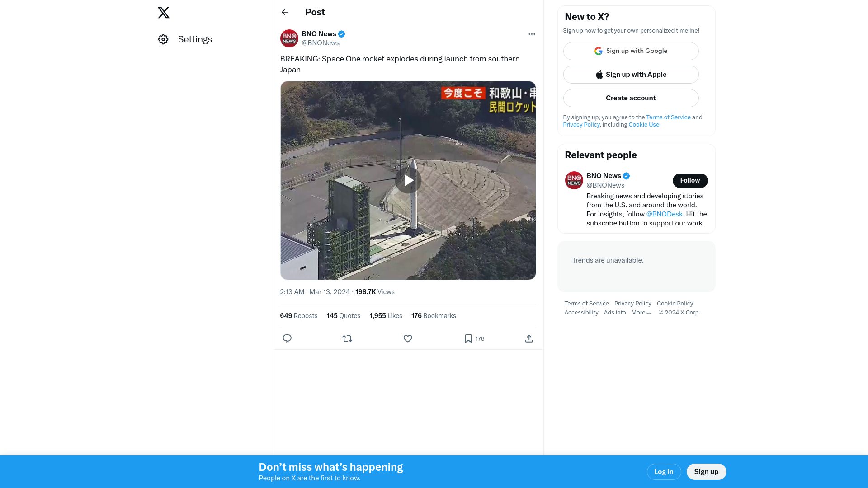Sign up with Google button

point(631,51)
